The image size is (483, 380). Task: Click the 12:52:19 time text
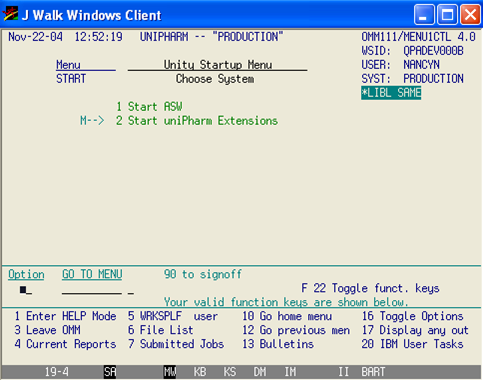[98, 37]
